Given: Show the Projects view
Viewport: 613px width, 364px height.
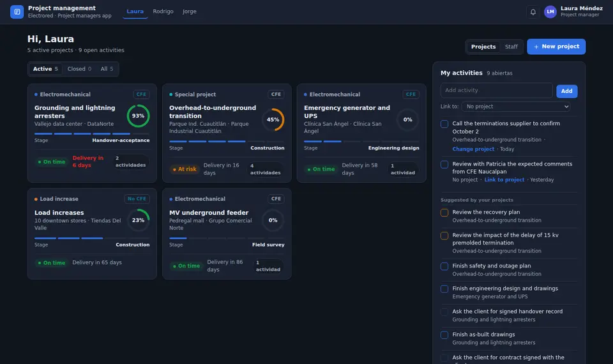Looking at the screenshot, I should click(483, 47).
